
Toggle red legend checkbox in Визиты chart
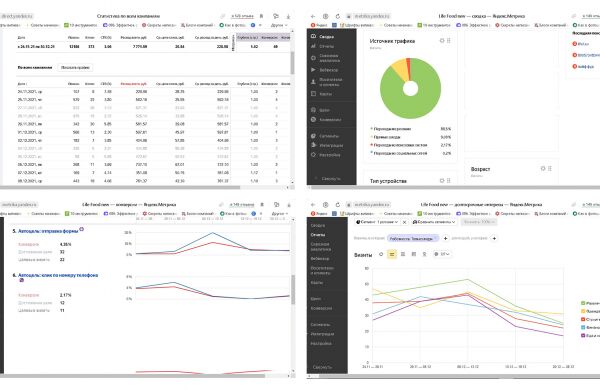(583, 319)
